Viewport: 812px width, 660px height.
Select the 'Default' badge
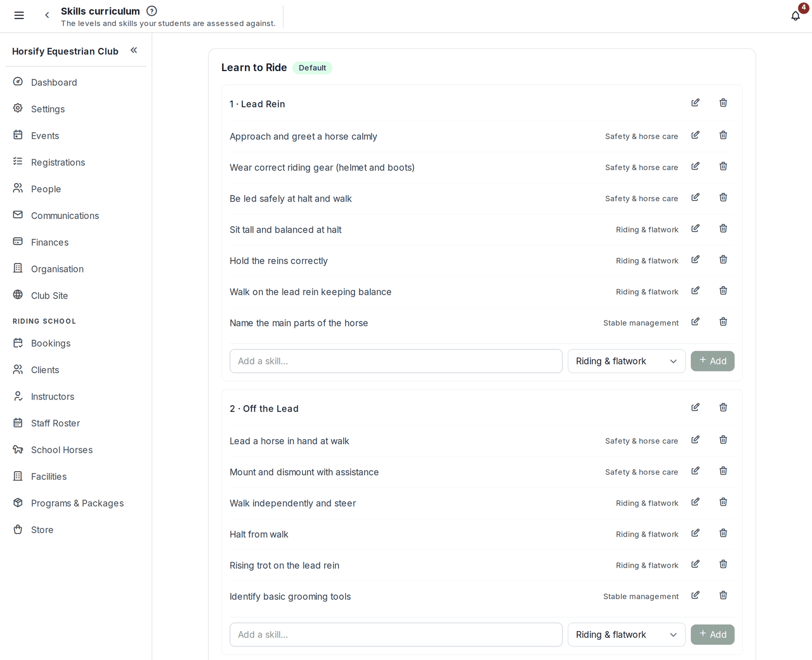(312, 68)
